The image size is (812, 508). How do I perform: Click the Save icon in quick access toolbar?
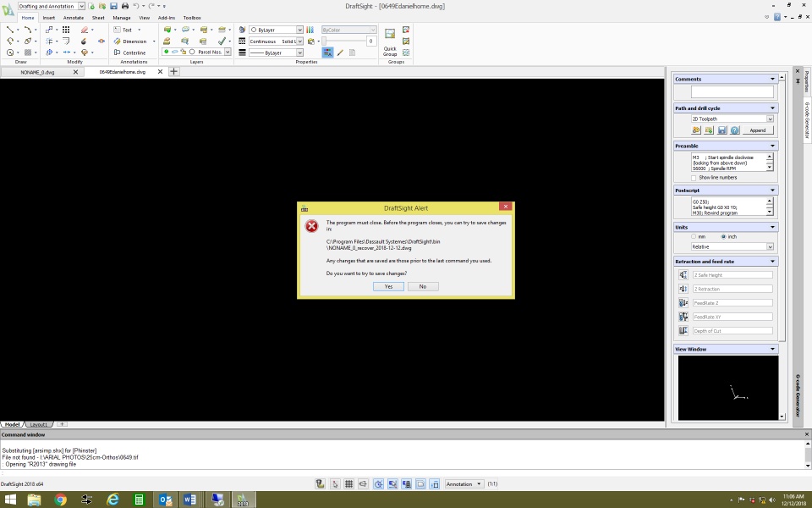(x=113, y=6)
